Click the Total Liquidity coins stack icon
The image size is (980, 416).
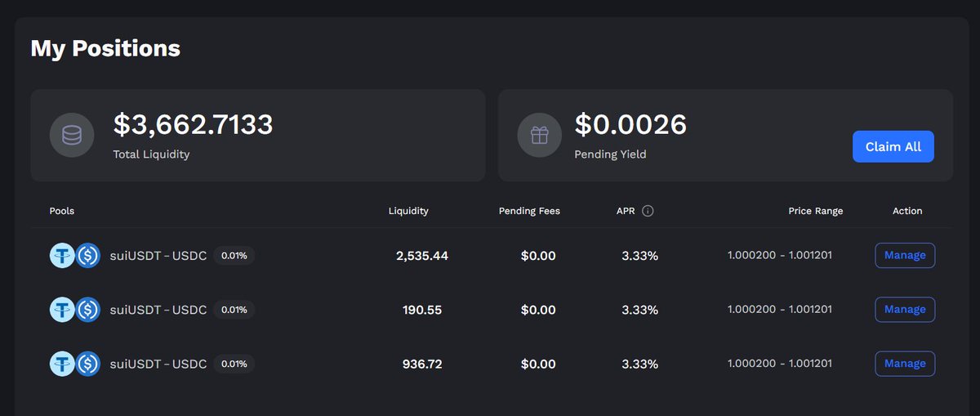pos(72,136)
